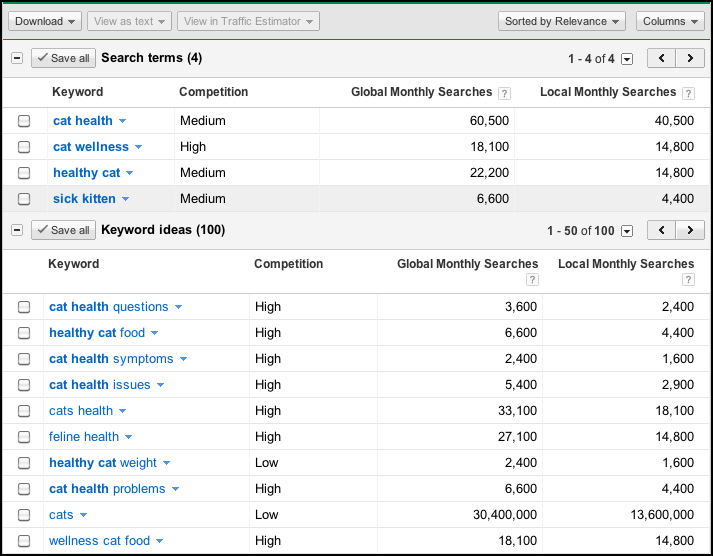Check the box for wellness cat food
713x556 pixels.
[24, 541]
